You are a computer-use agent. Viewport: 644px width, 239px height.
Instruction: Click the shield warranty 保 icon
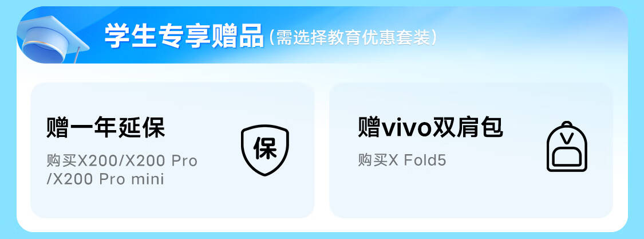(265, 151)
